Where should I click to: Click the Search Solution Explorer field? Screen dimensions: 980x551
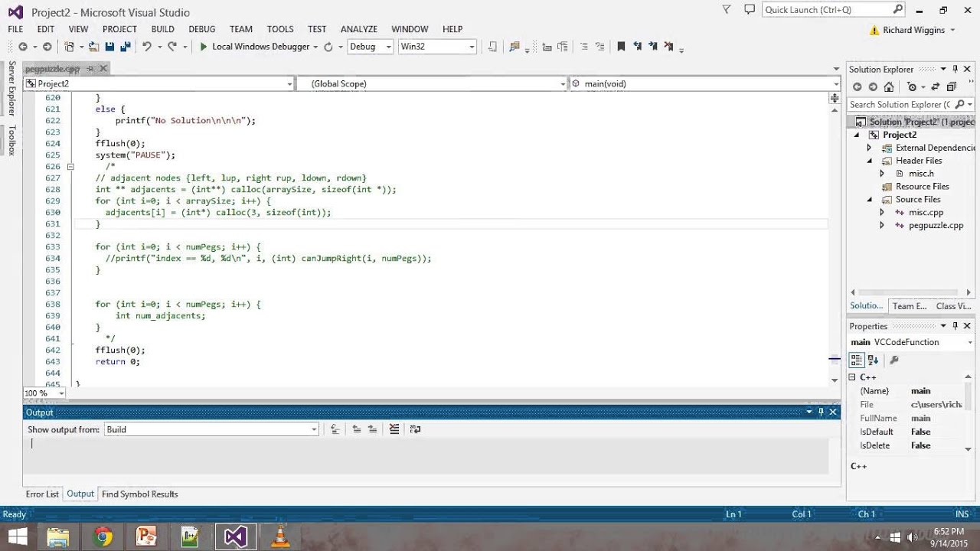[x=910, y=104]
